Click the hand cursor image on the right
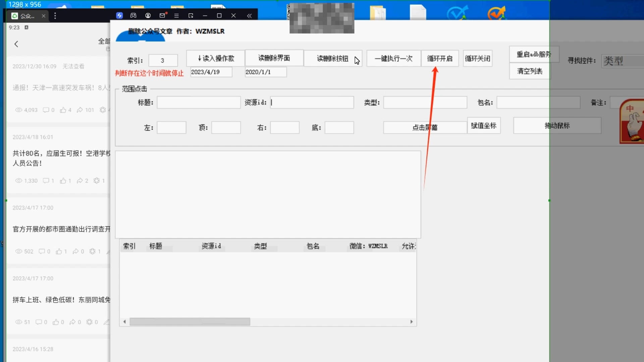Image resolution: width=644 pixels, height=362 pixels. point(632,121)
